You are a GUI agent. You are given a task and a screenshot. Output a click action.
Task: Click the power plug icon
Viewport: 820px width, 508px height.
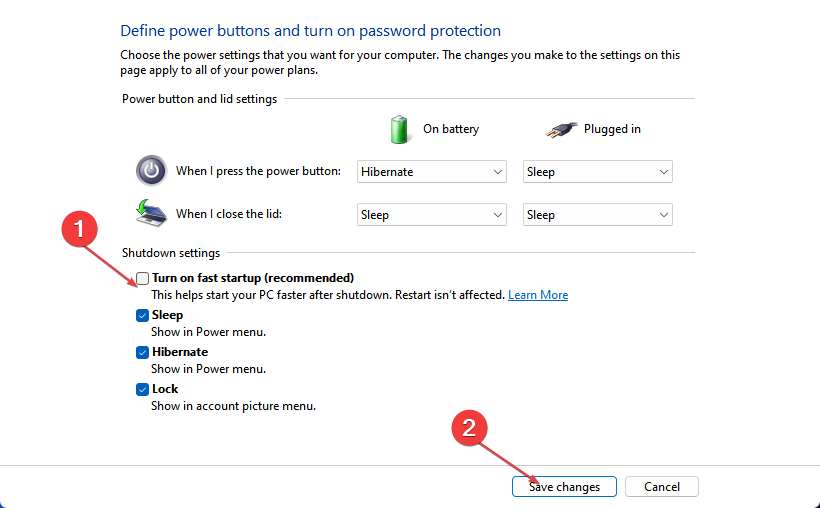click(561, 129)
